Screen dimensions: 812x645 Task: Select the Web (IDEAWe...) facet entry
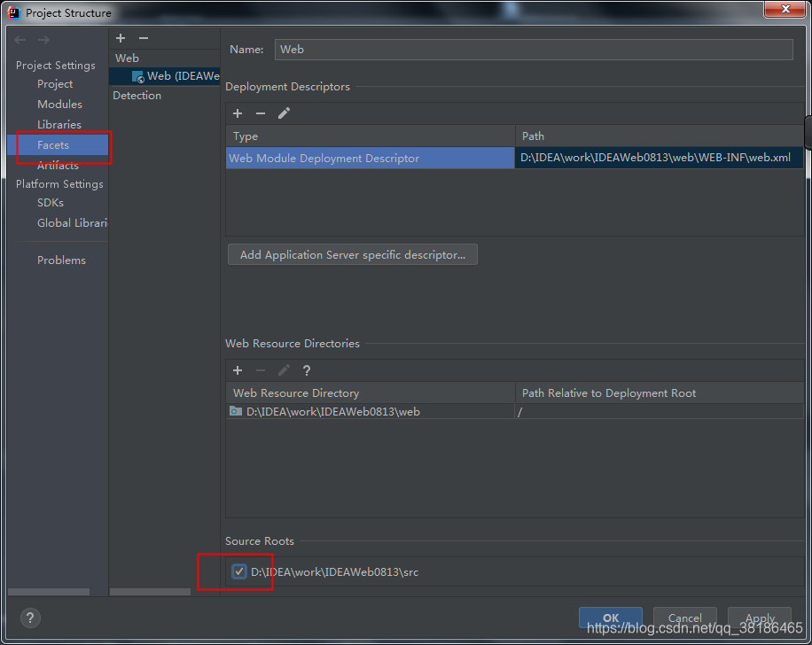pyautogui.click(x=165, y=76)
